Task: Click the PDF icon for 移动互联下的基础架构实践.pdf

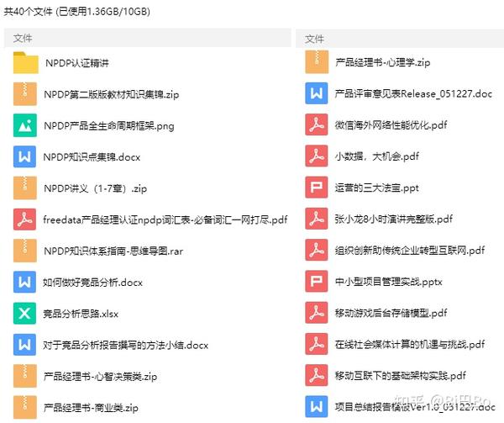Action: coord(317,376)
